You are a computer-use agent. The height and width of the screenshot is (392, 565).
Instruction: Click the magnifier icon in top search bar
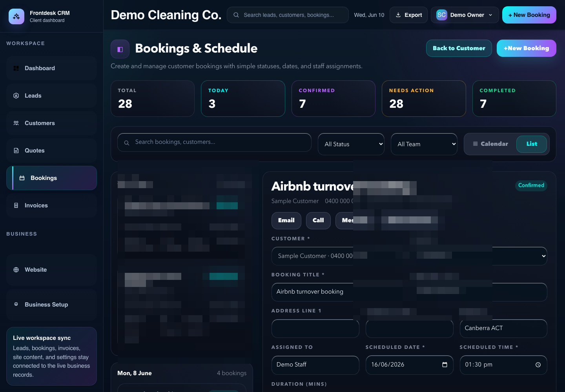click(x=236, y=15)
